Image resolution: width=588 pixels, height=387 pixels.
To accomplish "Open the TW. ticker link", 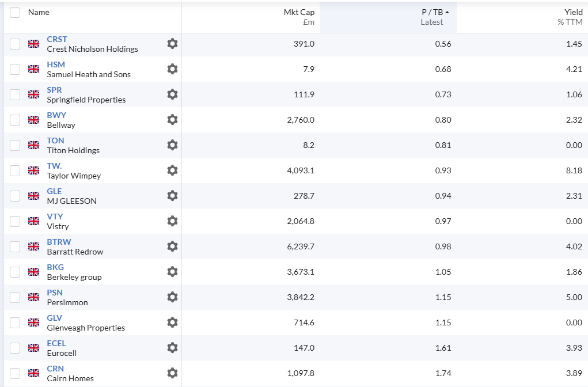I will (54, 166).
